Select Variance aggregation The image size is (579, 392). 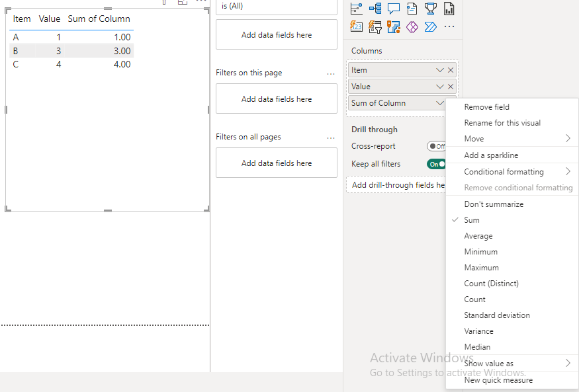pyautogui.click(x=512, y=331)
